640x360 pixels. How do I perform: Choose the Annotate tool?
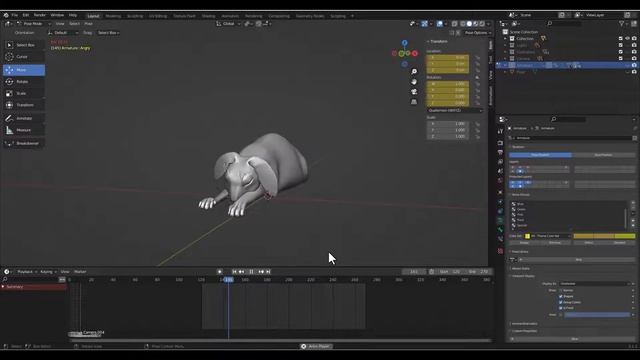tap(24, 118)
